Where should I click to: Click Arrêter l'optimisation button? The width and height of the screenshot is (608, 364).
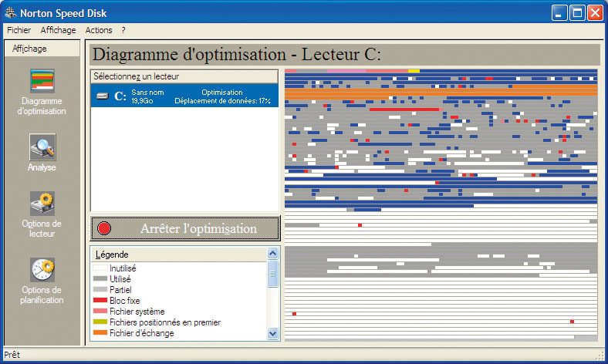[x=185, y=228]
